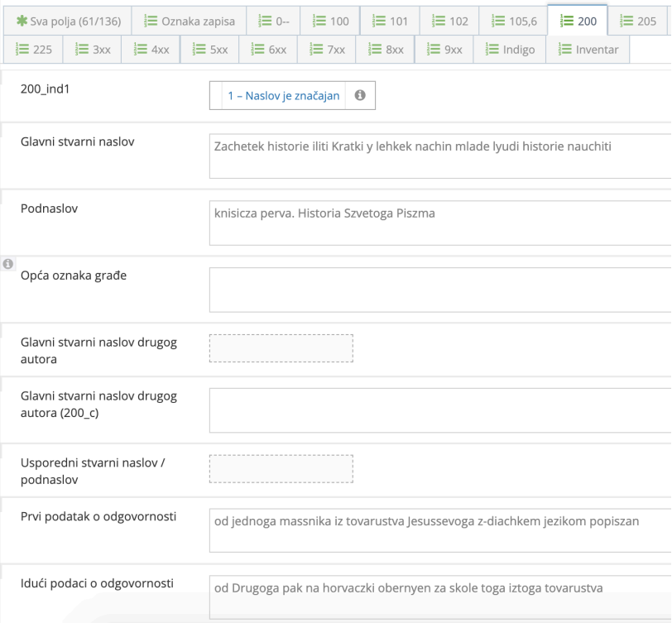Click info icon beside Opća oznaka građe

pos(7,264)
